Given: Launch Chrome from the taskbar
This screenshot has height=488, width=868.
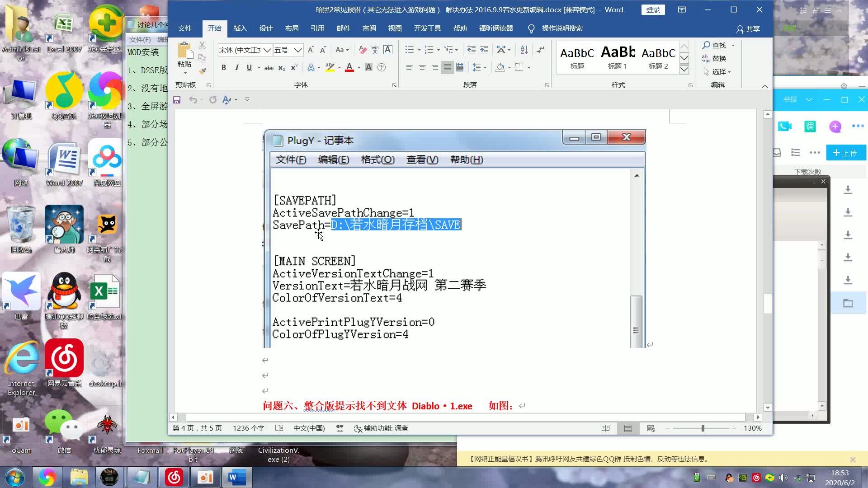Looking at the screenshot, I should (48, 477).
